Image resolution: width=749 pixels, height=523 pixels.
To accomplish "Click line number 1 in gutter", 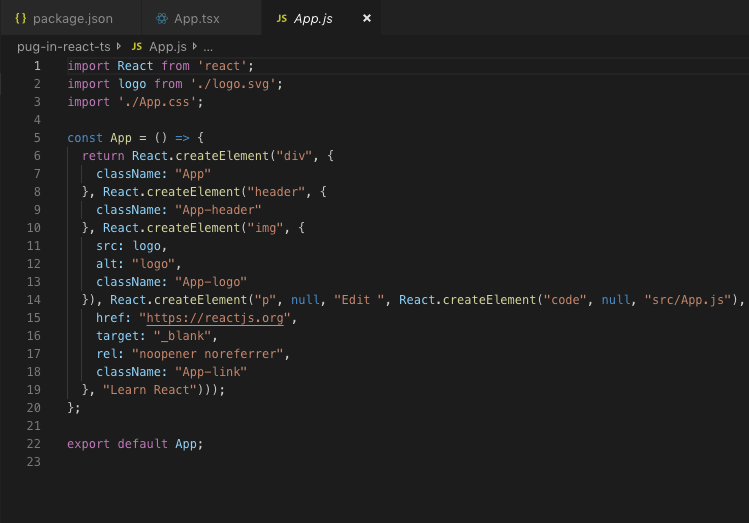I will 37,66.
